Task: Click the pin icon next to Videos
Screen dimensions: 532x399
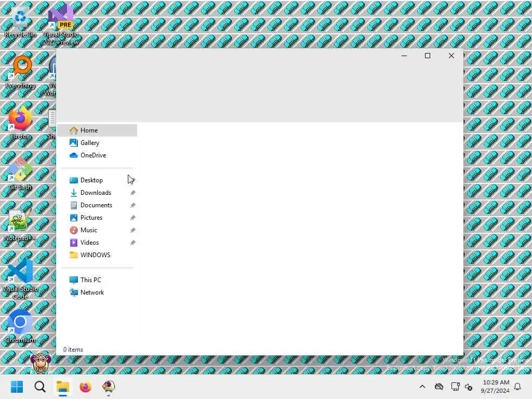Action: point(132,243)
